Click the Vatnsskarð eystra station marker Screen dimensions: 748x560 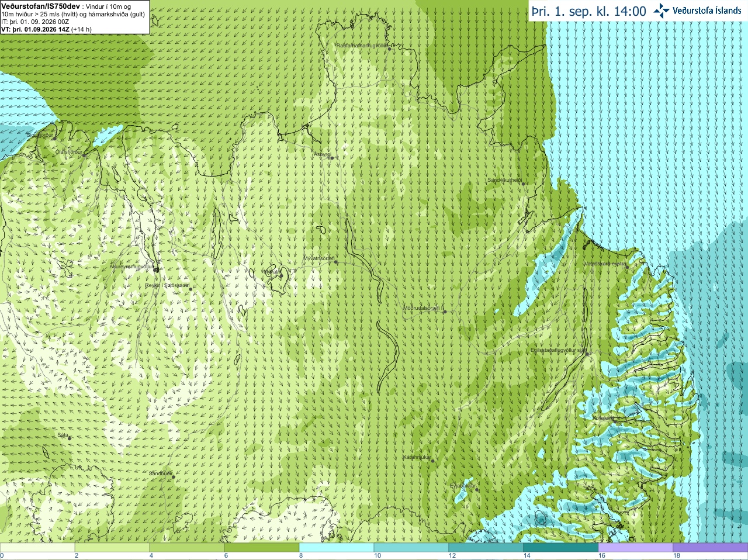click(628, 267)
